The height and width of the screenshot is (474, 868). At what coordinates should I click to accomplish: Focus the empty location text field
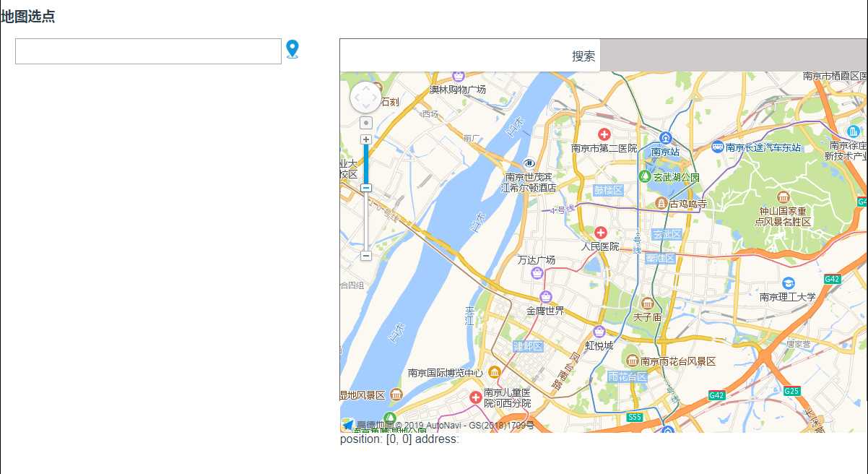click(x=148, y=51)
